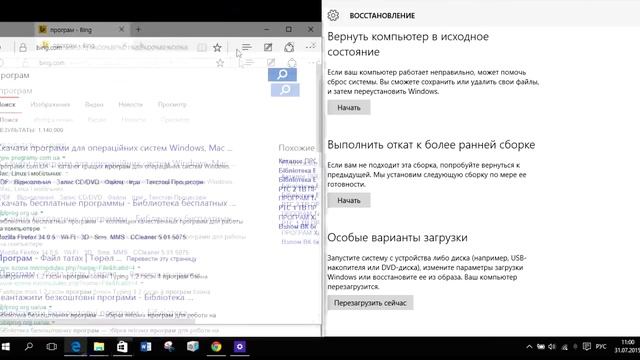The width and height of the screenshot is (640, 360).
Task: Open the More actions ellipsis in Edge
Action: pos(310,47)
